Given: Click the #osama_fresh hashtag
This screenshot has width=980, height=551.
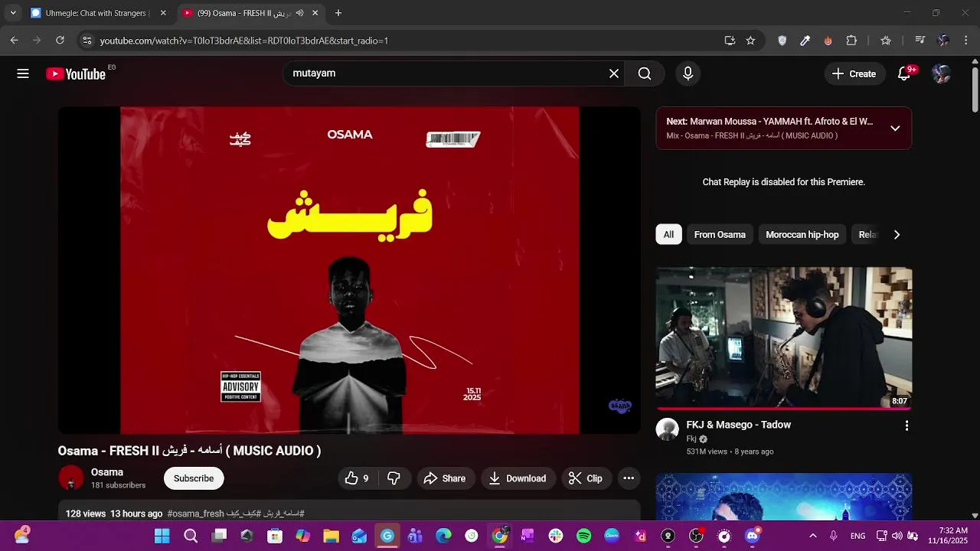Looking at the screenshot, I should click(x=195, y=514).
